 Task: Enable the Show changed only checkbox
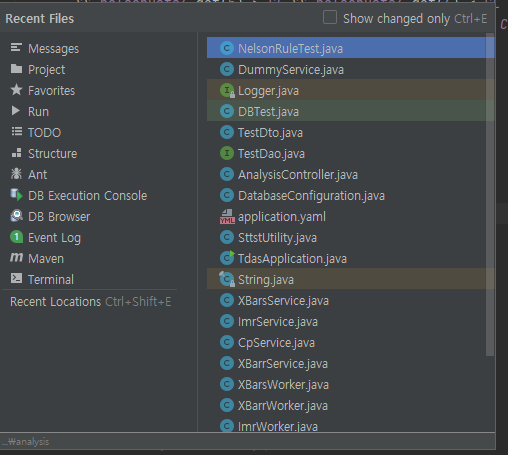click(x=330, y=18)
